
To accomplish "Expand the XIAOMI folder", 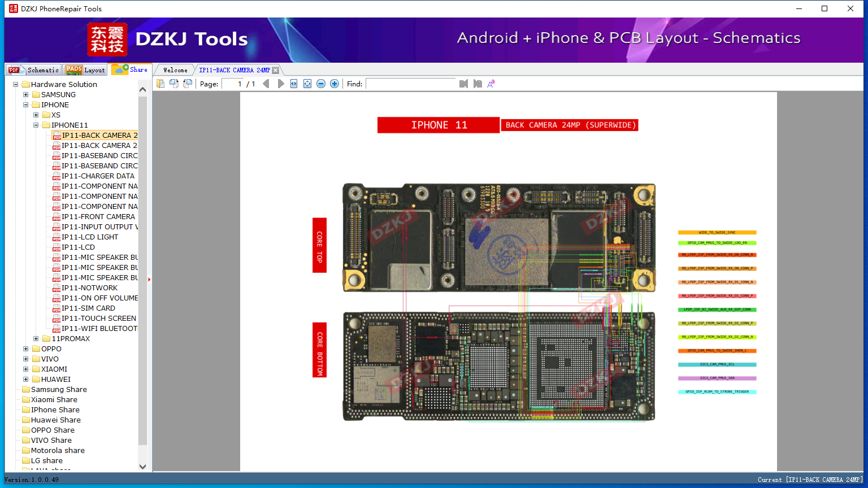I will pyautogui.click(x=26, y=369).
